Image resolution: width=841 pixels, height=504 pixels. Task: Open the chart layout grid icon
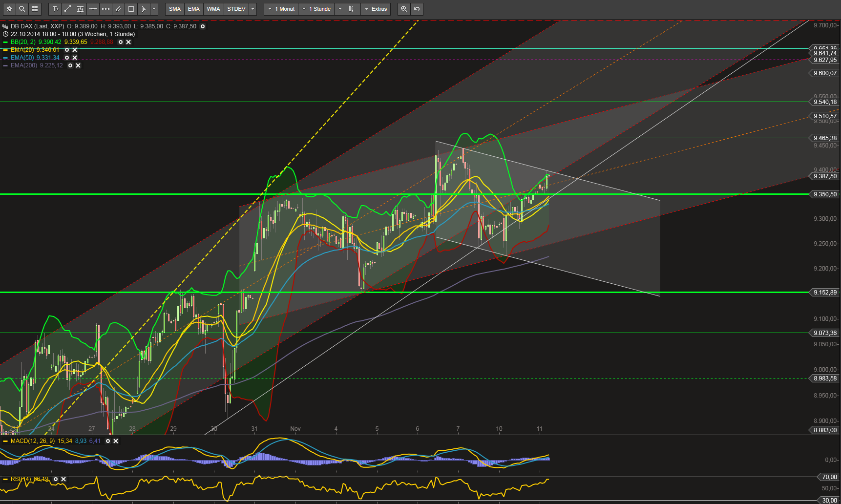coord(35,9)
